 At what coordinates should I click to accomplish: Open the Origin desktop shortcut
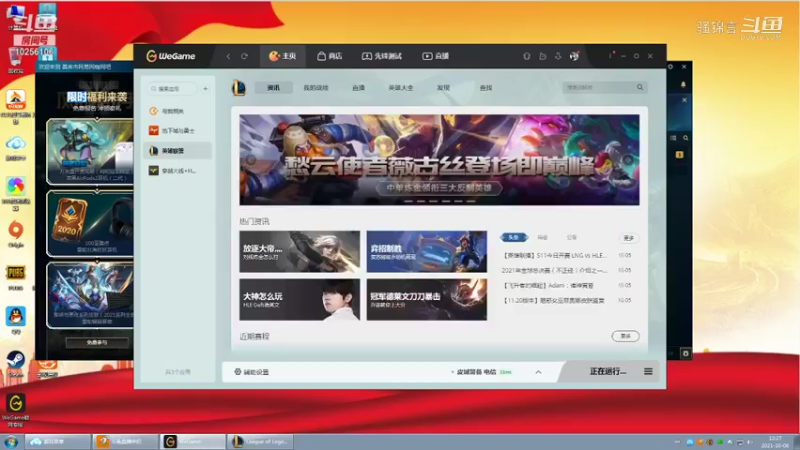(x=16, y=234)
